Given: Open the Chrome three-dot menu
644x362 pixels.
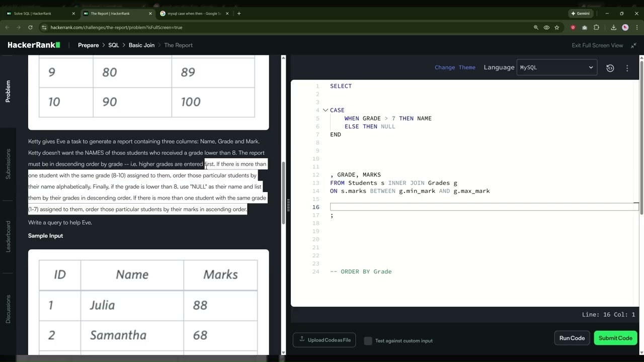Looking at the screenshot, I should (x=636, y=27).
